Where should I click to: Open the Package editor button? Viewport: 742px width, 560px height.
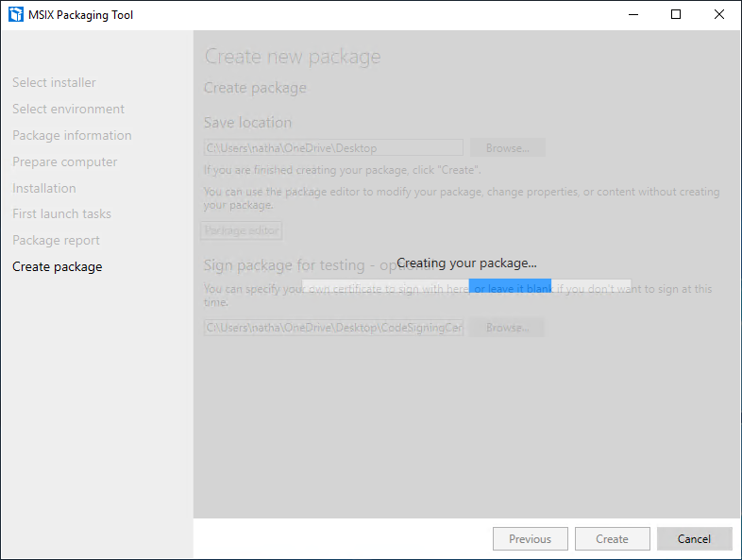242,230
